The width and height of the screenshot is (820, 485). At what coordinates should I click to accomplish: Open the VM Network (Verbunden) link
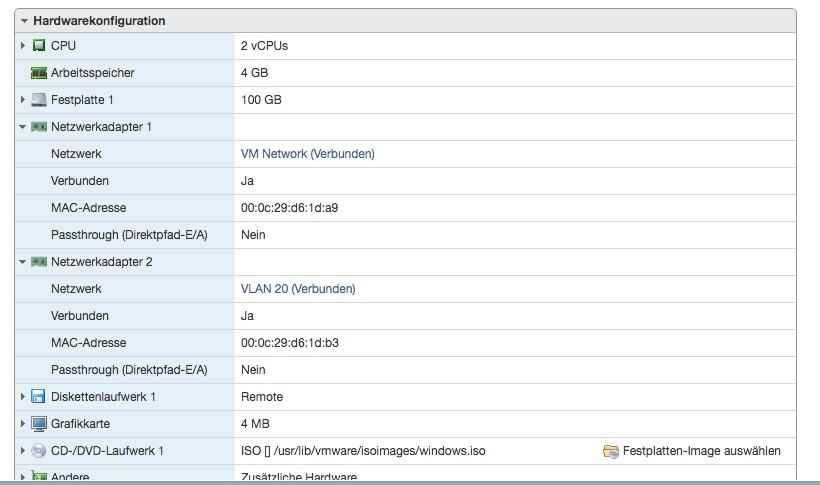[x=307, y=154]
